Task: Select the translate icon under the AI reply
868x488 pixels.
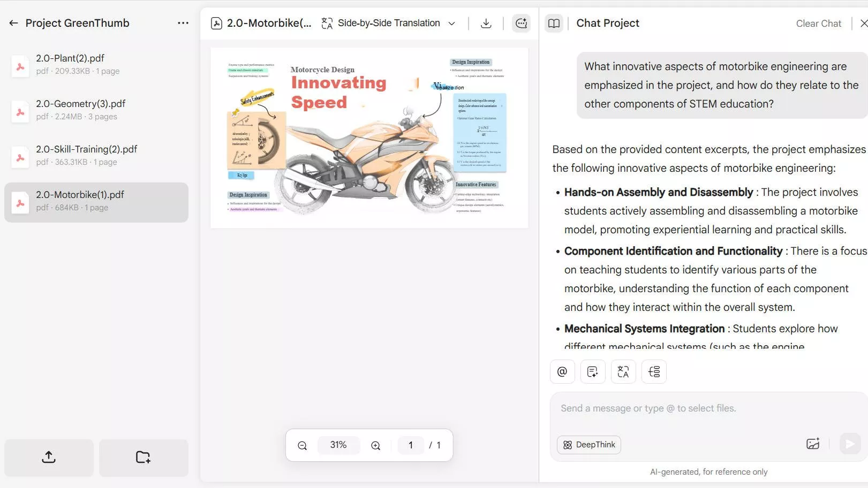Action: 623,371
